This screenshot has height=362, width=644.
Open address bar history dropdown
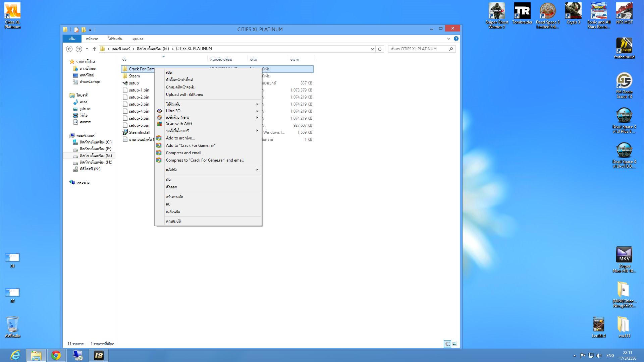(372, 49)
